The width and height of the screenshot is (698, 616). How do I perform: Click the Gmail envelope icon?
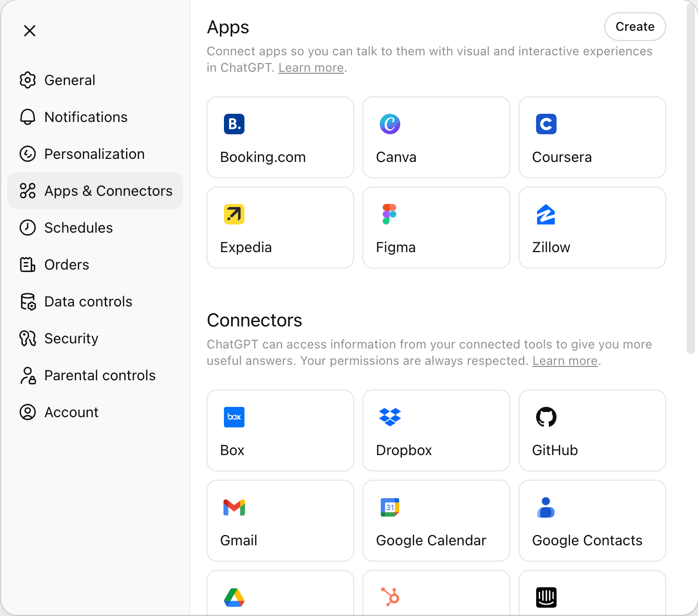coord(234,507)
